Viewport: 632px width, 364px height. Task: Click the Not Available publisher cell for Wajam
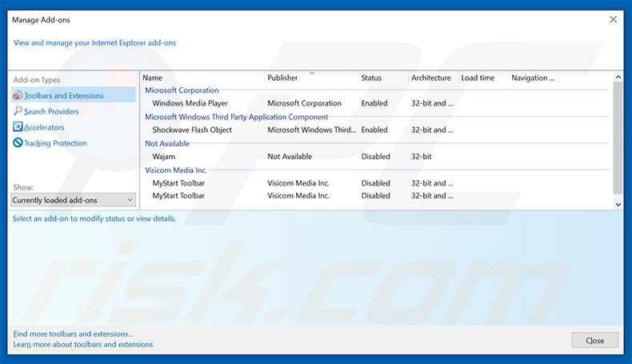290,157
